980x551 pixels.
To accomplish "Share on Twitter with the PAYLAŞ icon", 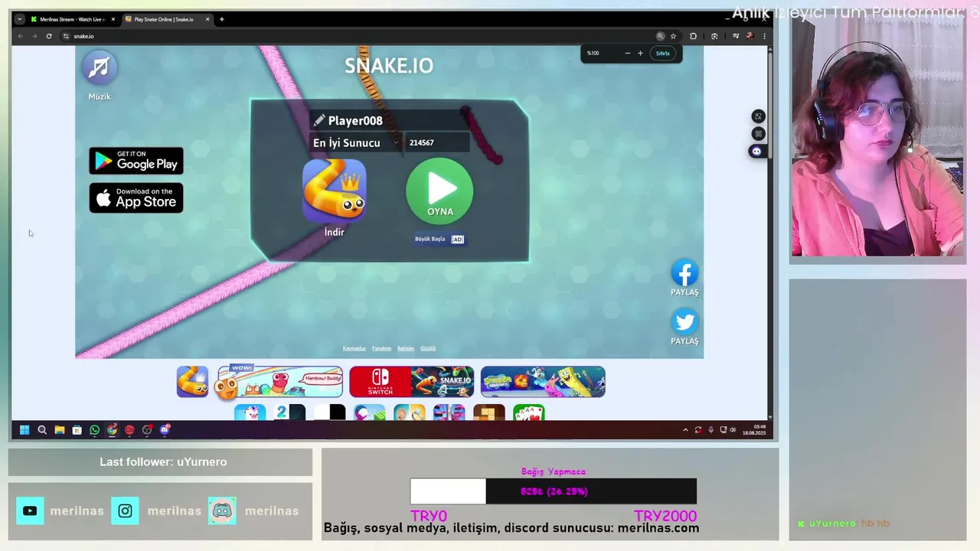I will (684, 322).
